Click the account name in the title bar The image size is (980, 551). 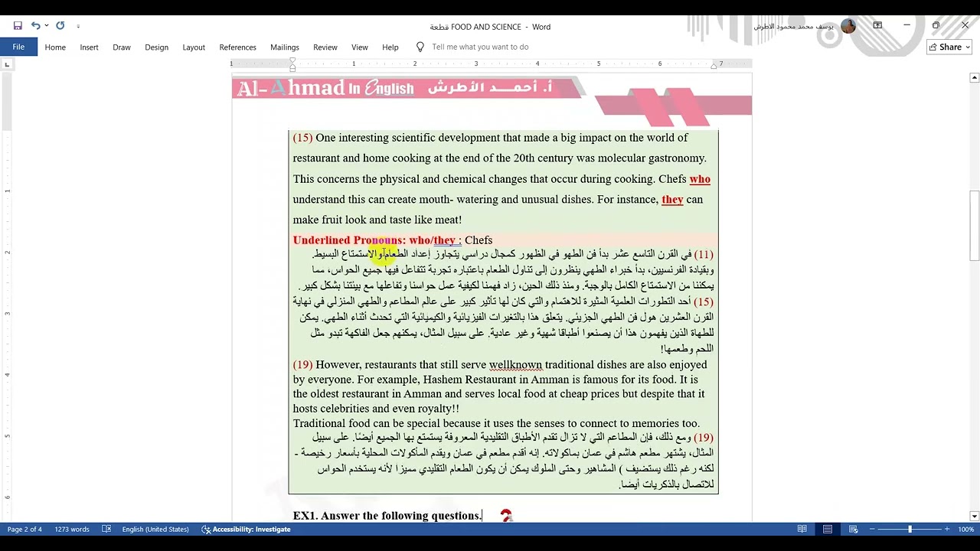coord(793,26)
